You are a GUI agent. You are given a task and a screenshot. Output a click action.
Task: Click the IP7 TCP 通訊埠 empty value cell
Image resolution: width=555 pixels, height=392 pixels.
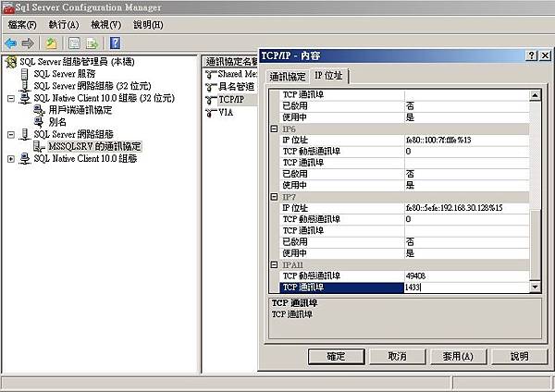[466, 231]
